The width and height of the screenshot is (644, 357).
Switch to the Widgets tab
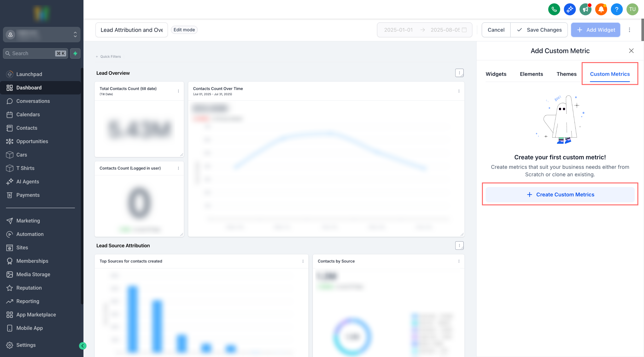(x=496, y=74)
